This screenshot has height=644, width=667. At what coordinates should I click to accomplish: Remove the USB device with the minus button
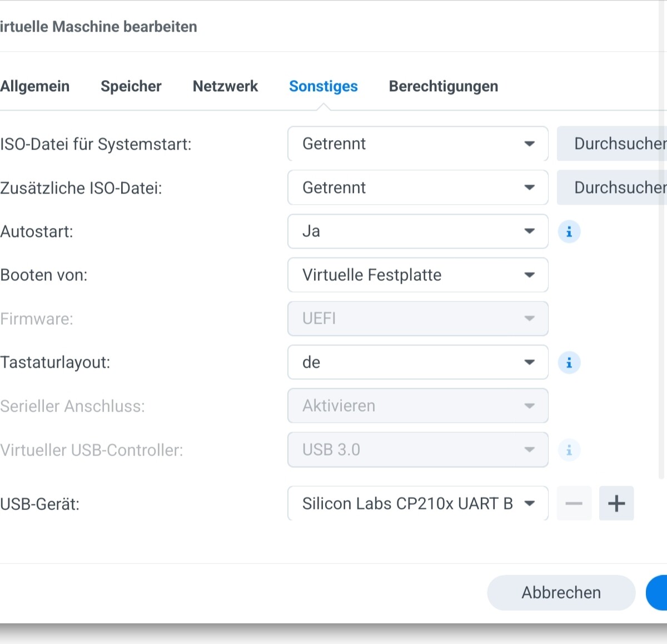tap(574, 503)
